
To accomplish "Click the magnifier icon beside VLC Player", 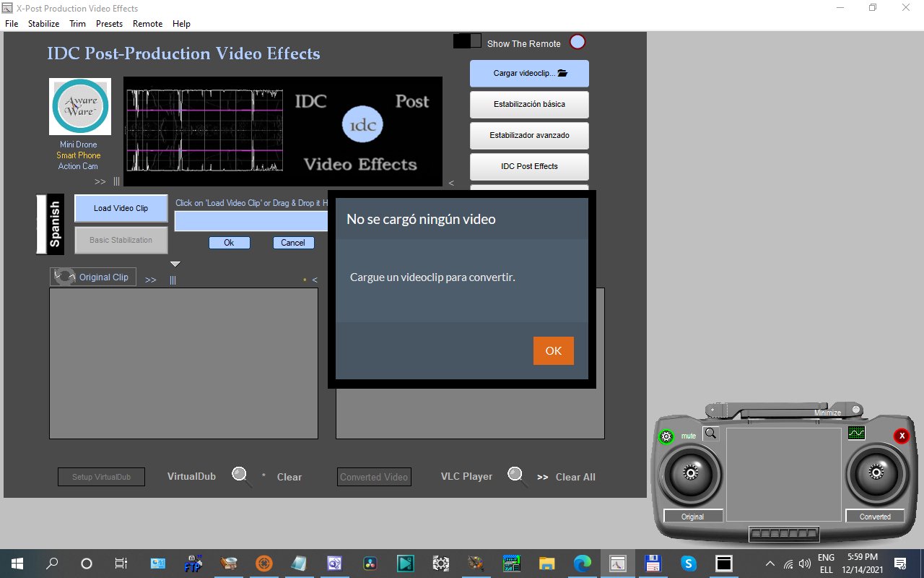I will click(516, 475).
